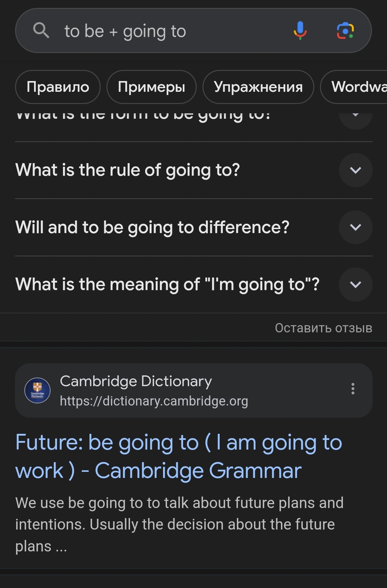Click the Cambridge Dictionary site favicon

click(37, 390)
